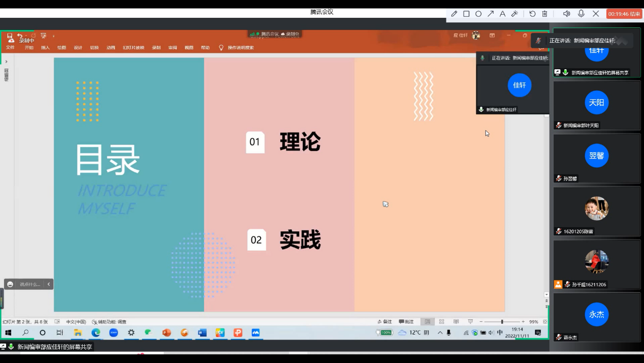Click the red 结束 end meeting button

(624, 14)
